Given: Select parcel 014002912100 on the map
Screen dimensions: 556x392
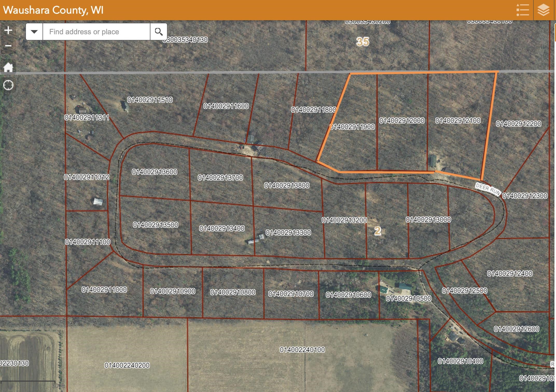Looking at the screenshot, I should click(458, 121).
